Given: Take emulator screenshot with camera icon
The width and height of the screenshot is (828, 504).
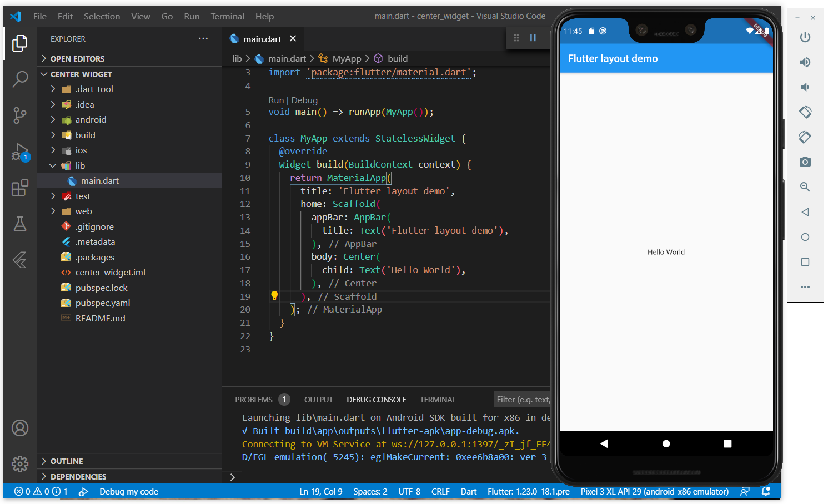Looking at the screenshot, I should point(805,162).
